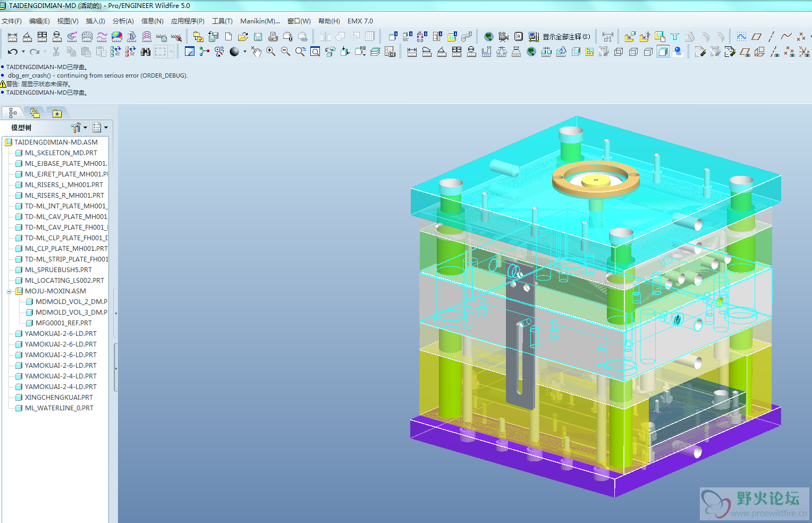Click the datum plane creation icon

coord(756,37)
